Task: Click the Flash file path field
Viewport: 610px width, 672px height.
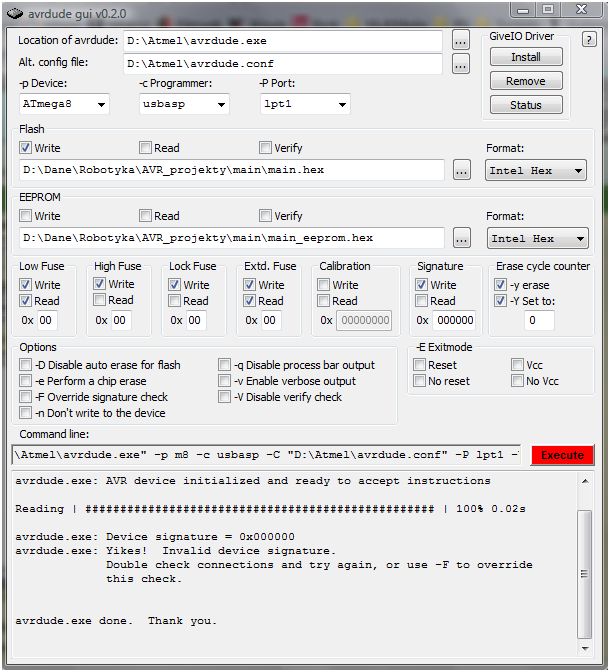Action: [232, 170]
